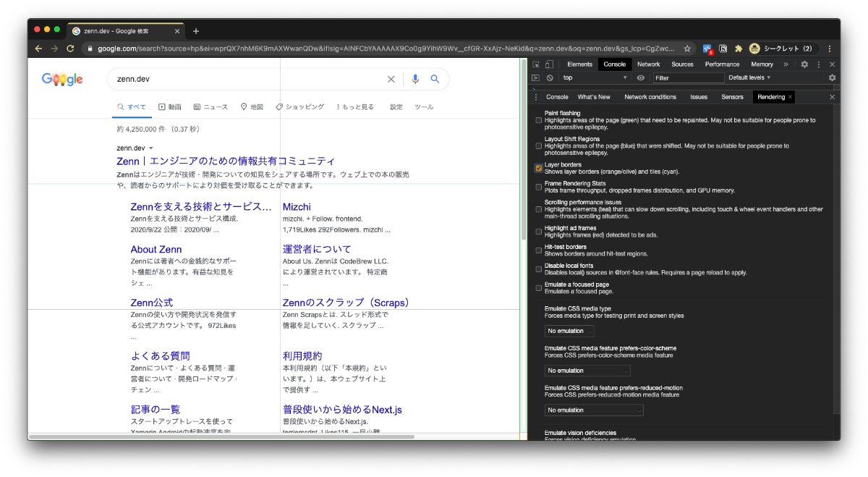868x477 pixels.
Task: Bookmark this page with star icon
Action: [687, 48]
